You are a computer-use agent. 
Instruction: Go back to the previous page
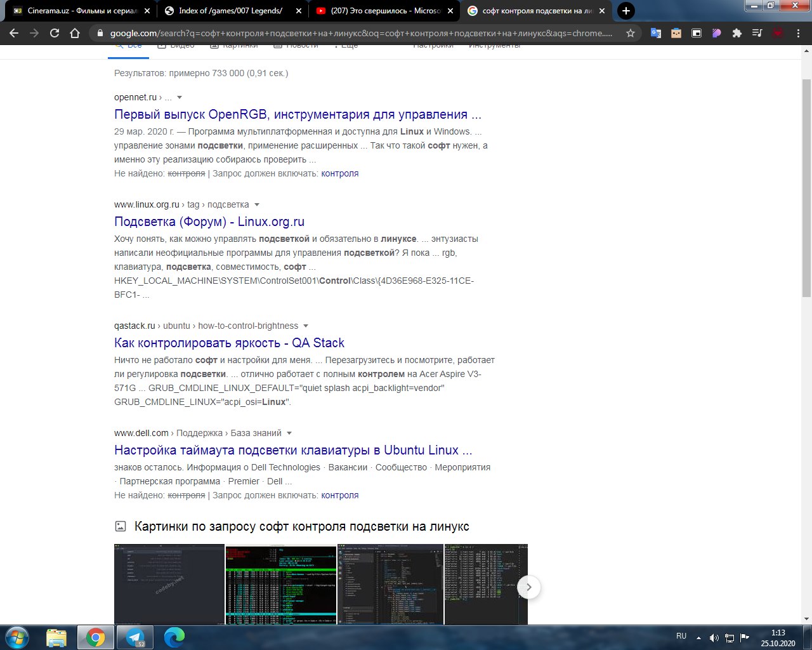[x=14, y=33]
